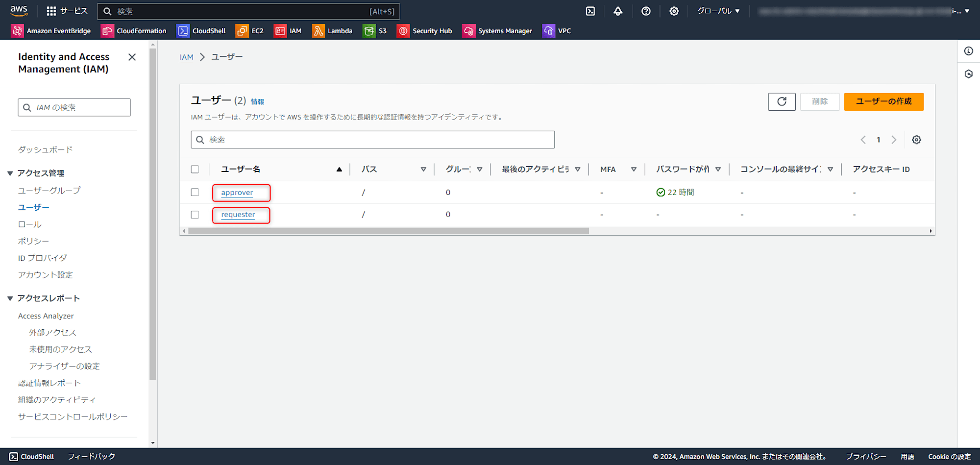Open ロール in the sidebar
This screenshot has height=465, width=980.
[x=30, y=224]
